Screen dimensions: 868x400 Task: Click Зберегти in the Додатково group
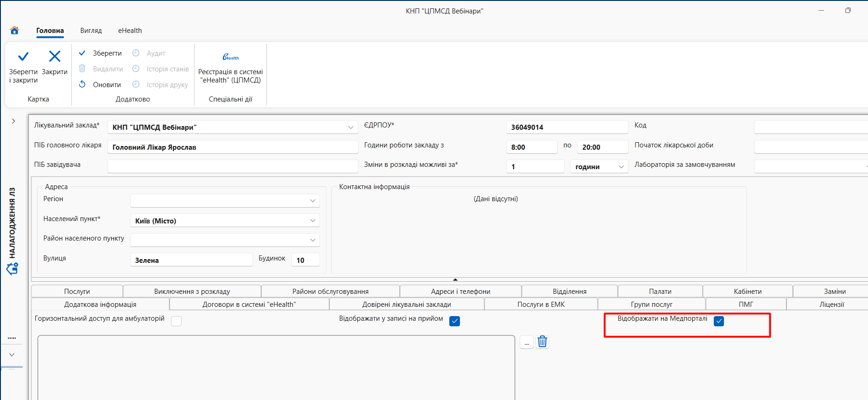pos(101,53)
